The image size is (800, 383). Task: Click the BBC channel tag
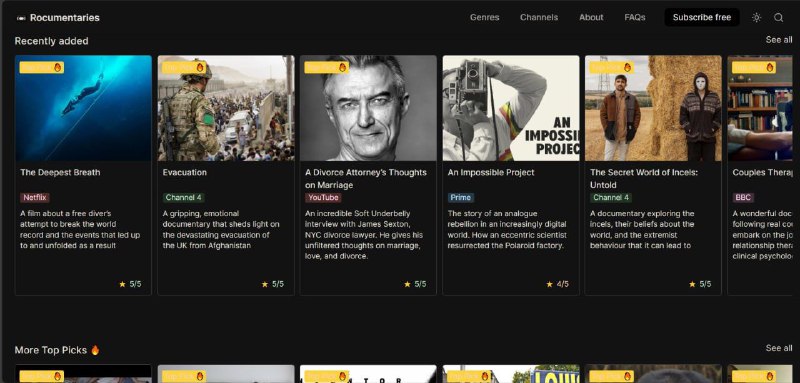point(743,197)
